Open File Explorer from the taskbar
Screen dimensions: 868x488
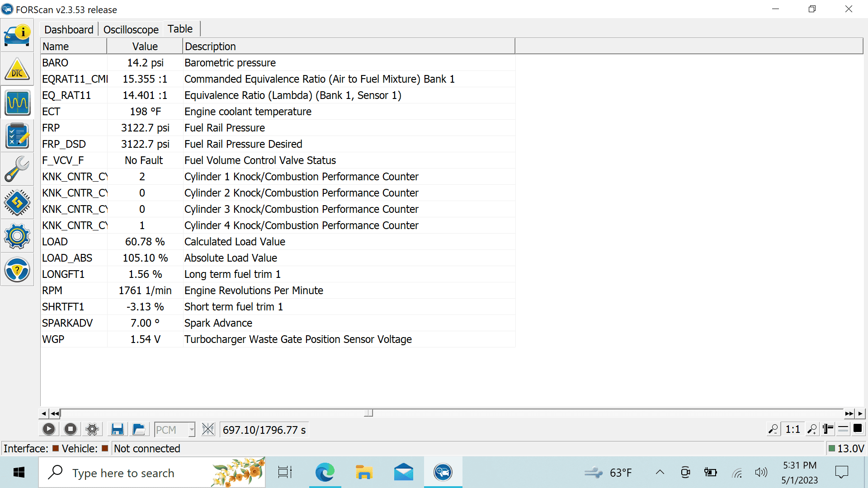click(364, 473)
